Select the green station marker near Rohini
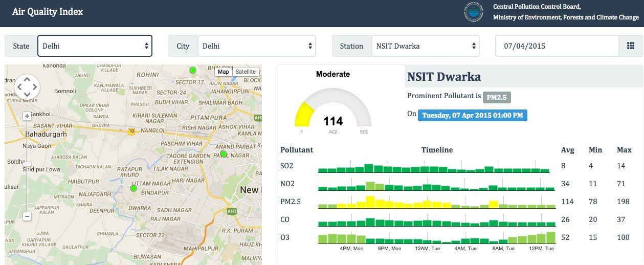 [x=193, y=70]
